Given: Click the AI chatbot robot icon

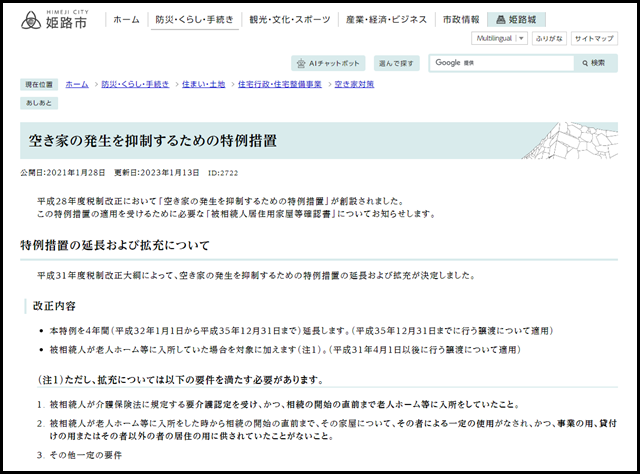Looking at the screenshot, I should click(x=301, y=63).
